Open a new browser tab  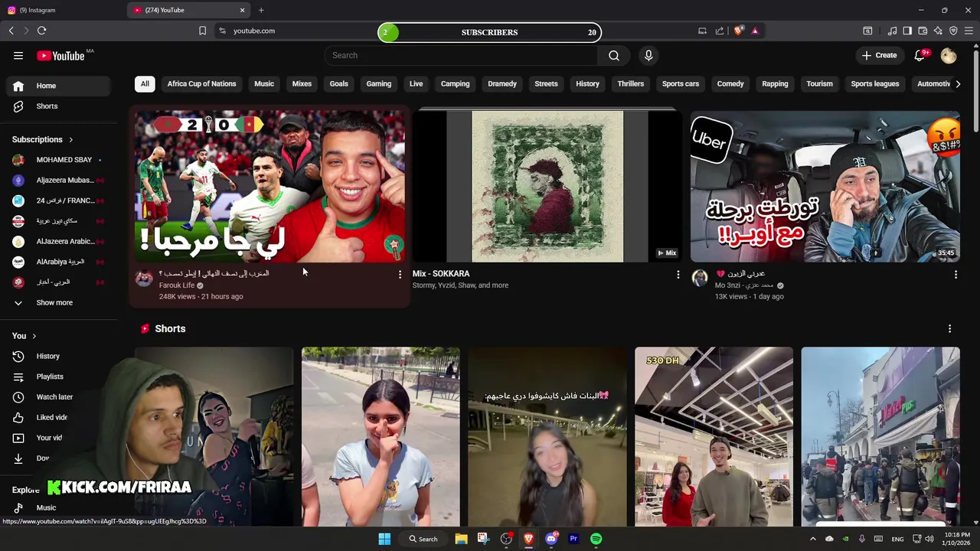(x=261, y=10)
